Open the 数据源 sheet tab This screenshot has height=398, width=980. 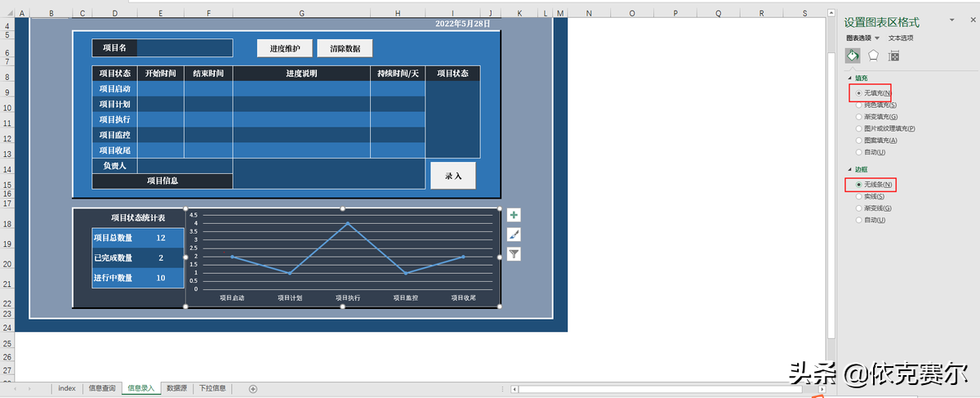click(x=176, y=388)
